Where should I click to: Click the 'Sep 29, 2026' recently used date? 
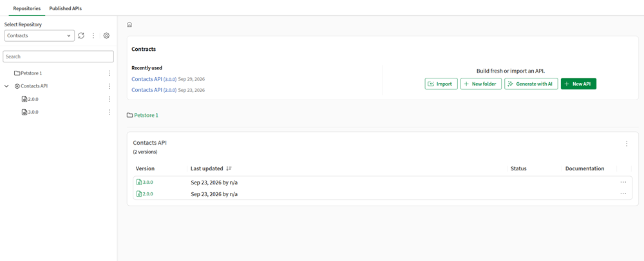(191, 78)
